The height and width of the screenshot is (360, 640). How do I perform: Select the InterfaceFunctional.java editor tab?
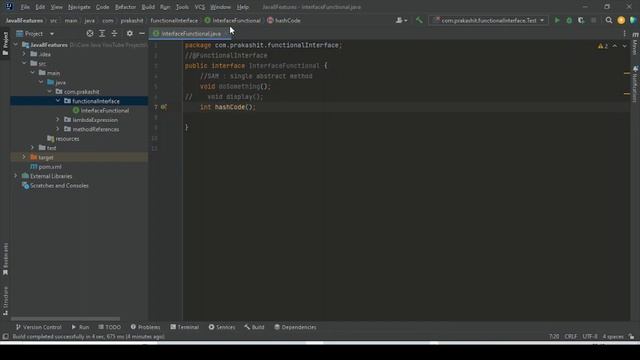pos(190,33)
